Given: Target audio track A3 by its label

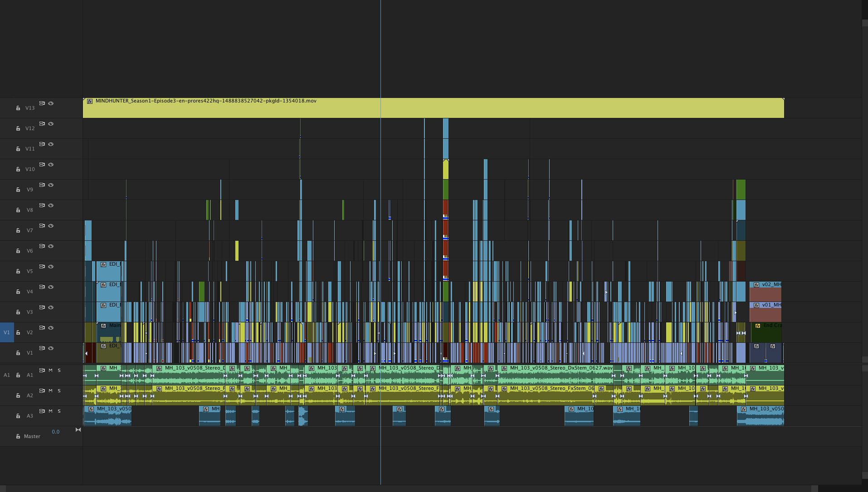Looking at the screenshot, I should 30,416.
